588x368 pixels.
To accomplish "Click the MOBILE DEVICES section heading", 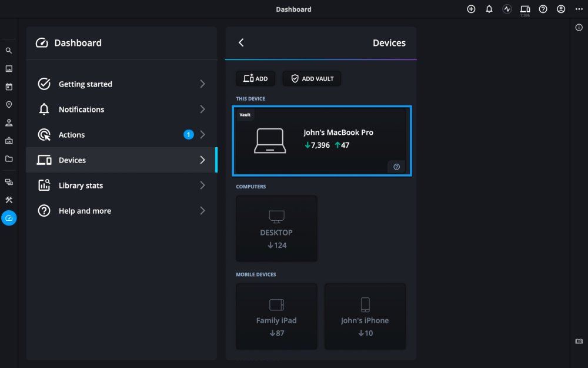I will point(256,274).
